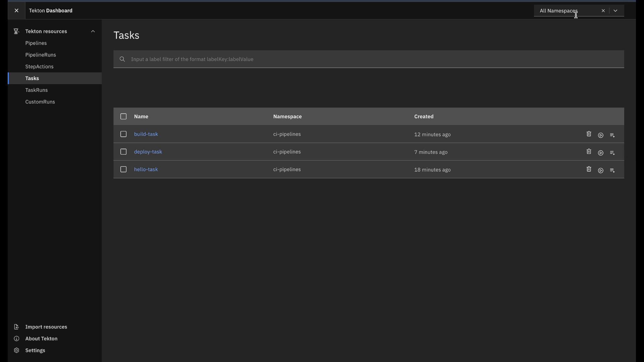The image size is (644, 362).
Task: Open the namespace dropdown arrow
Action: 615,11
